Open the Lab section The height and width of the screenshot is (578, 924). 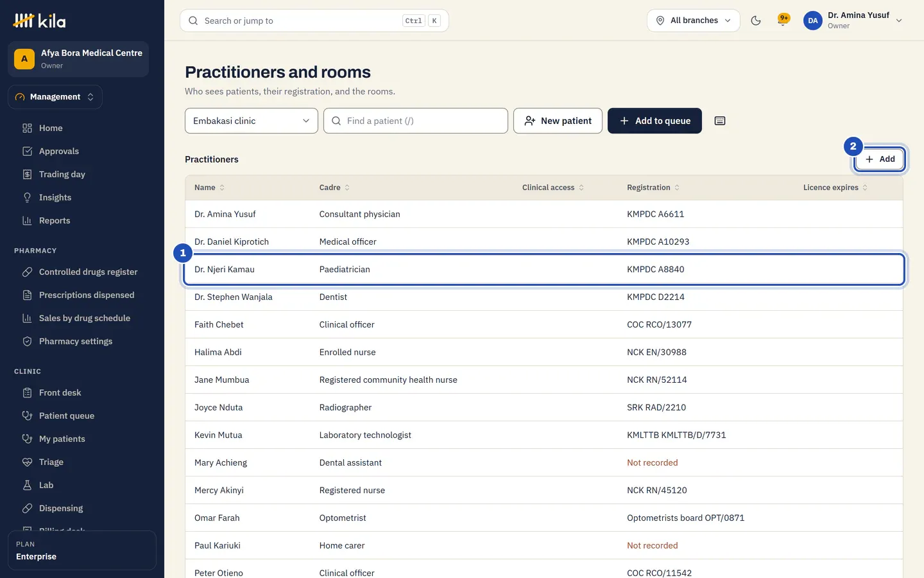[46, 485]
